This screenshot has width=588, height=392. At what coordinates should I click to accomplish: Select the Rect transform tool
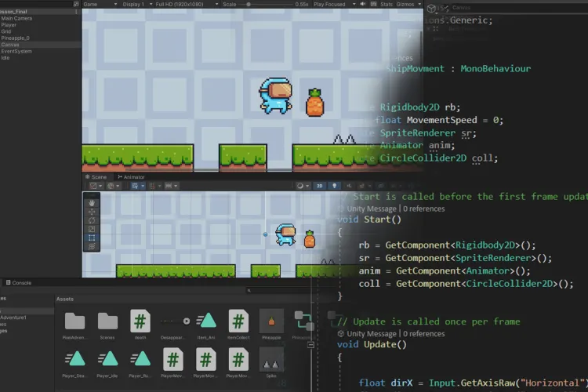(93, 237)
